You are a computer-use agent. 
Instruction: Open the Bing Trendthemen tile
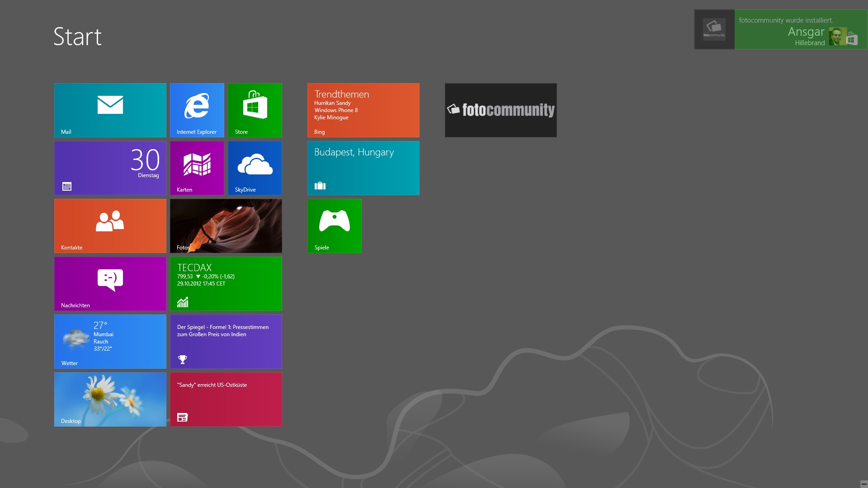click(363, 110)
